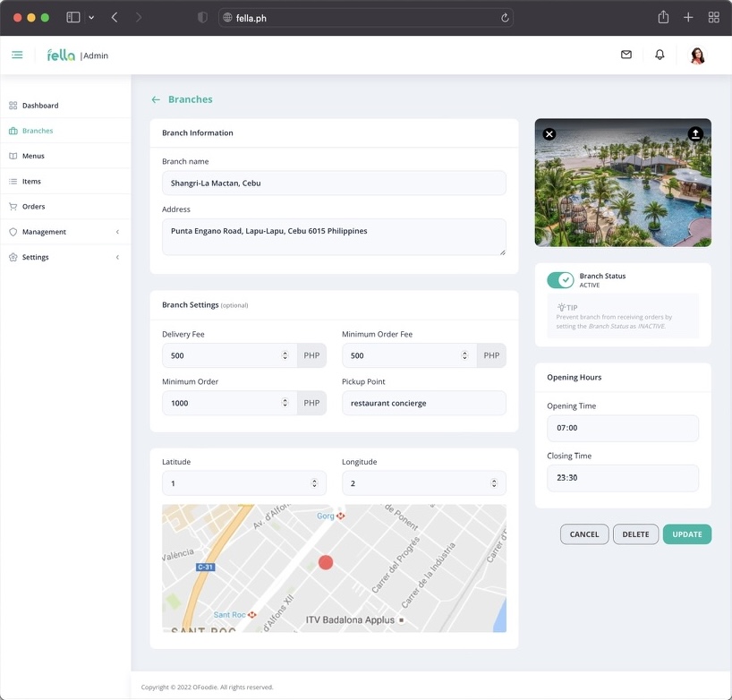
Task: Click the fella logo
Action: pyautogui.click(x=59, y=55)
